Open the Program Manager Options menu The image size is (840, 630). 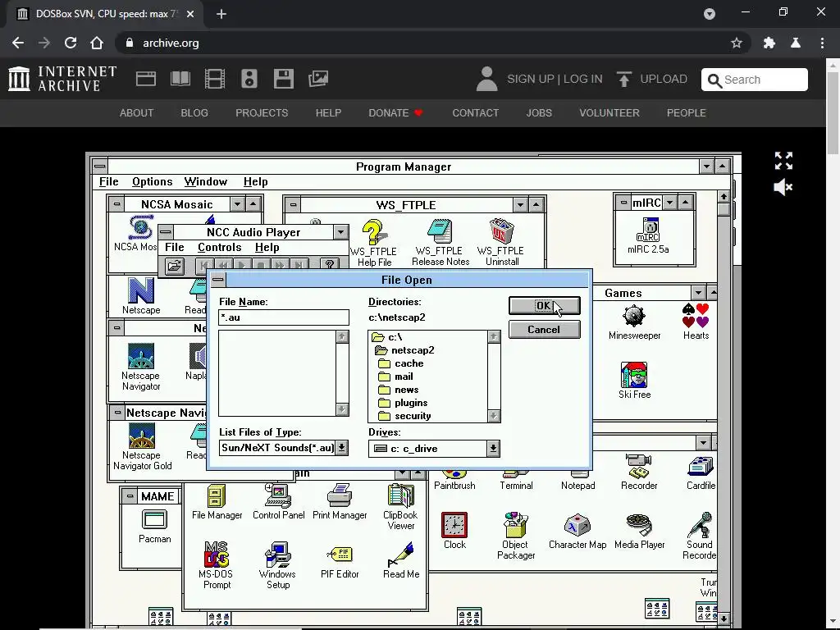tap(152, 181)
